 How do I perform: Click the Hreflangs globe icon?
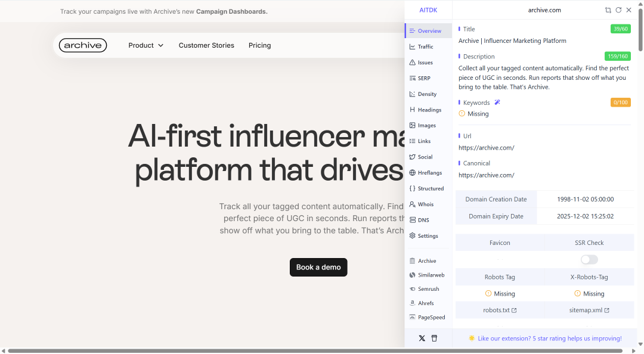click(413, 172)
